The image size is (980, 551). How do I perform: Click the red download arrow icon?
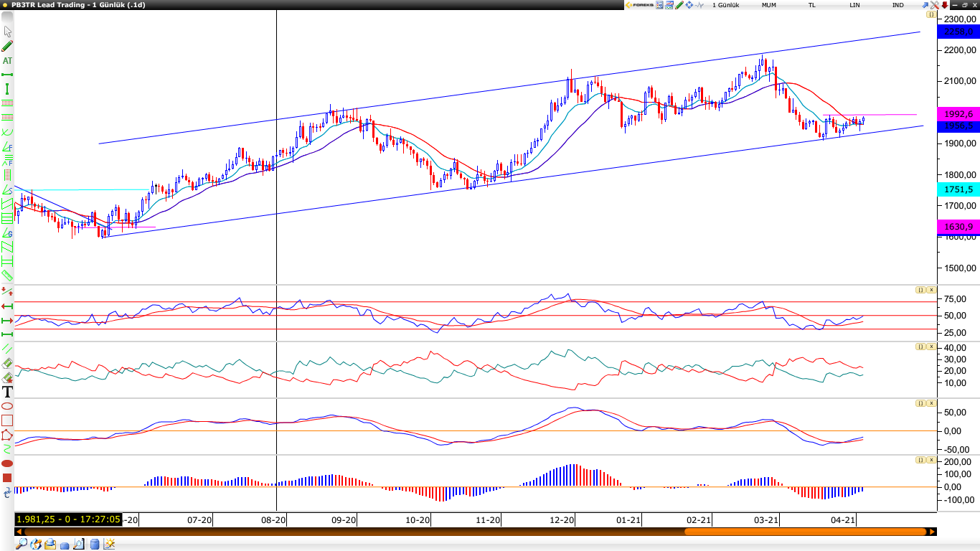(x=945, y=5)
